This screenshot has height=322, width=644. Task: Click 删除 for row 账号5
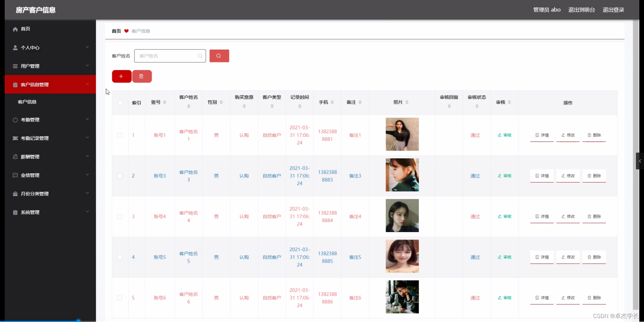pos(594,257)
